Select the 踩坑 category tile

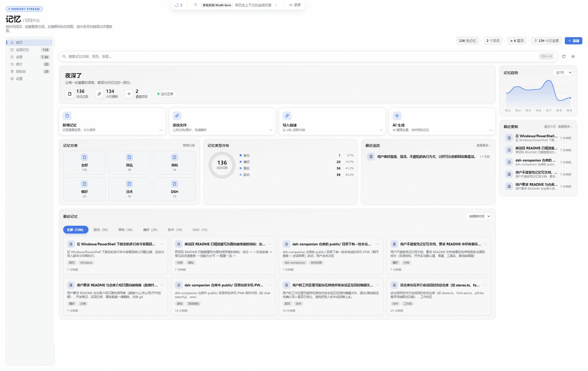(129, 163)
